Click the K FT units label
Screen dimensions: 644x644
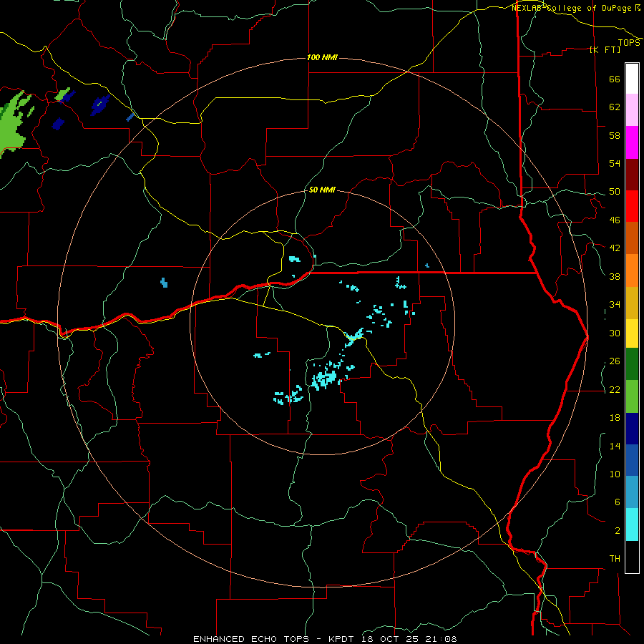point(605,49)
